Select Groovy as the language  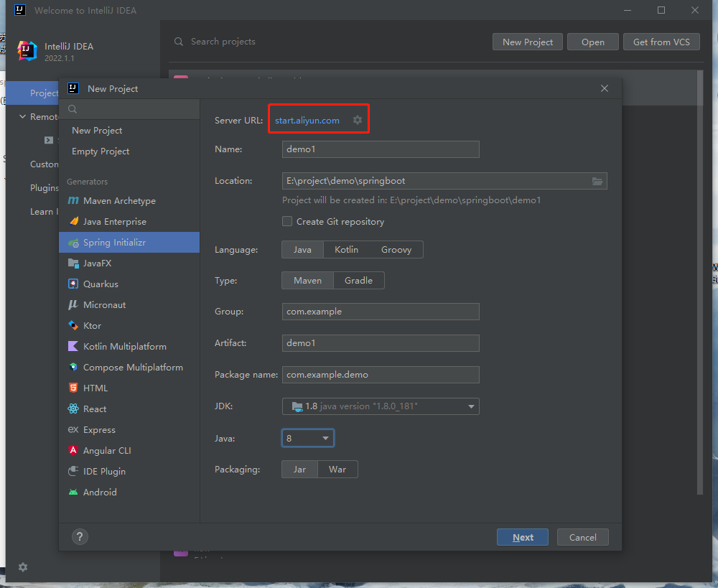pyautogui.click(x=396, y=250)
